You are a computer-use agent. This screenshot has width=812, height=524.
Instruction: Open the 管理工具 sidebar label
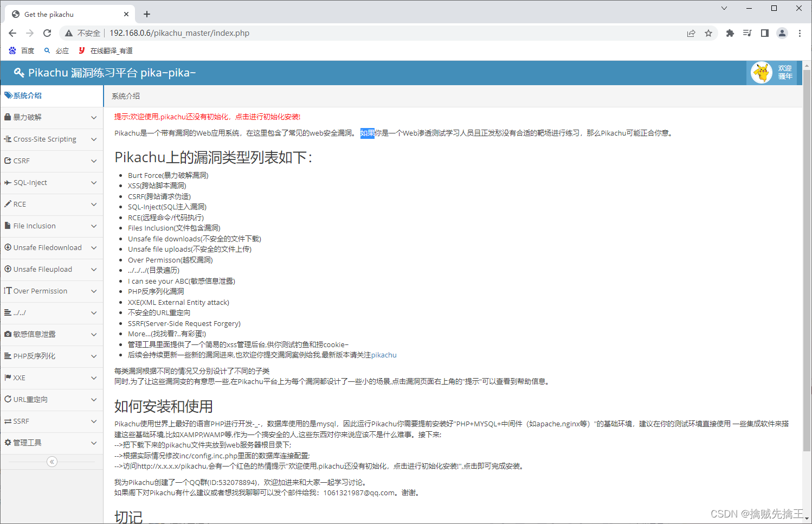(27, 443)
